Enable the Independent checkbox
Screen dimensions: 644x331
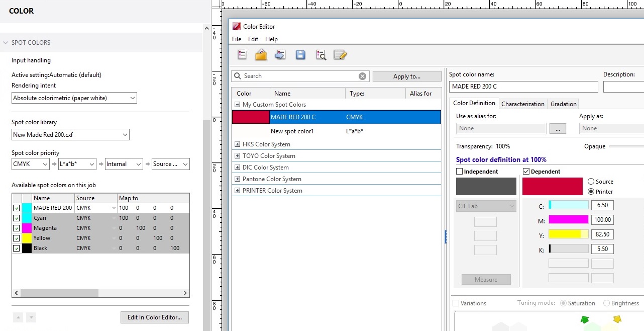tap(459, 172)
